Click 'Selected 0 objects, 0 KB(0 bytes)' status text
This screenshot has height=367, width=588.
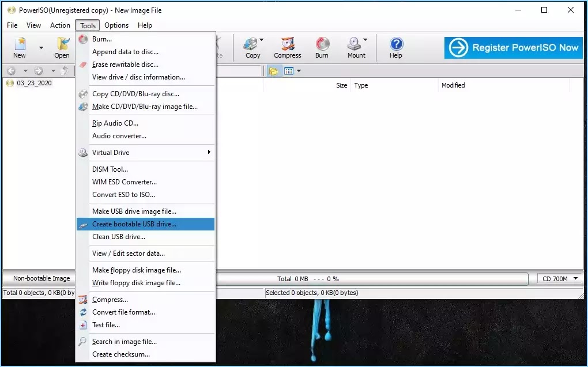pyautogui.click(x=312, y=293)
